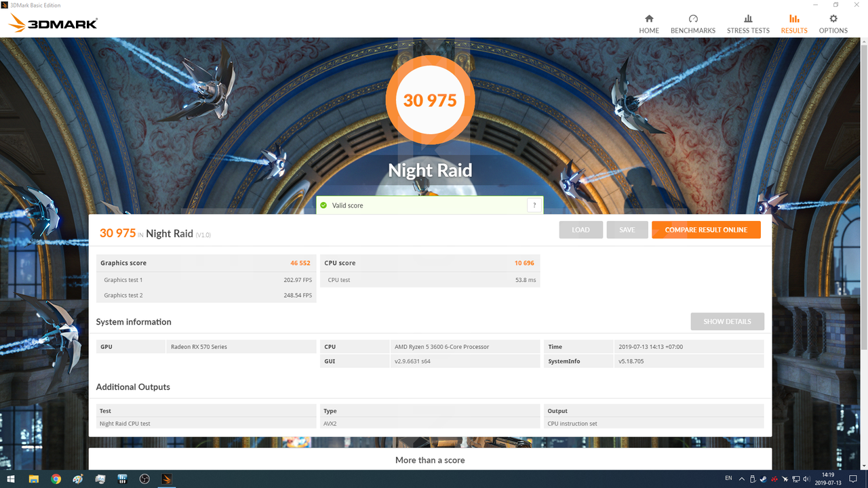Click SHOW DETAILS for system information
The width and height of the screenshot is (868, 488).
(727, 321)
